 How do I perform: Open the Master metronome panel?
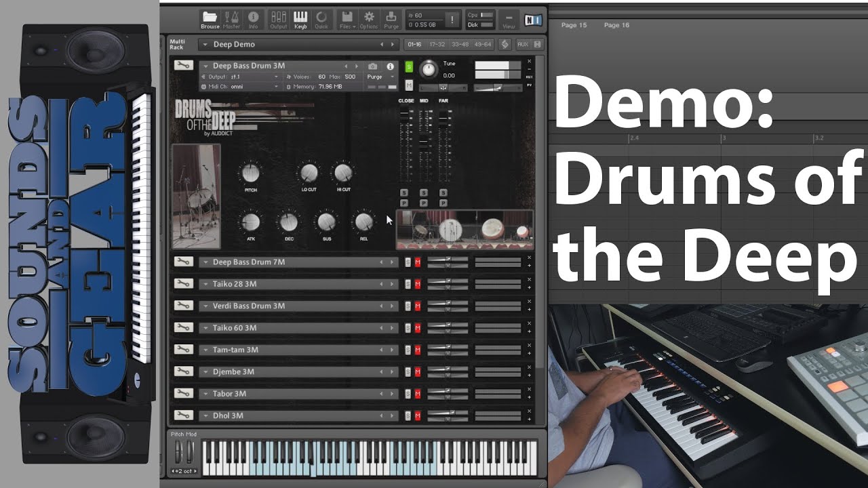pos(231,20)
